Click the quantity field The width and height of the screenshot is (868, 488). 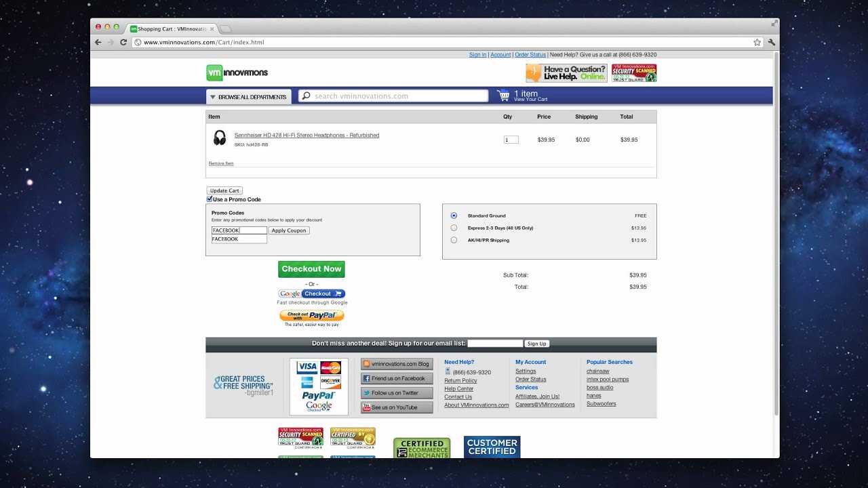click(511, 140)
